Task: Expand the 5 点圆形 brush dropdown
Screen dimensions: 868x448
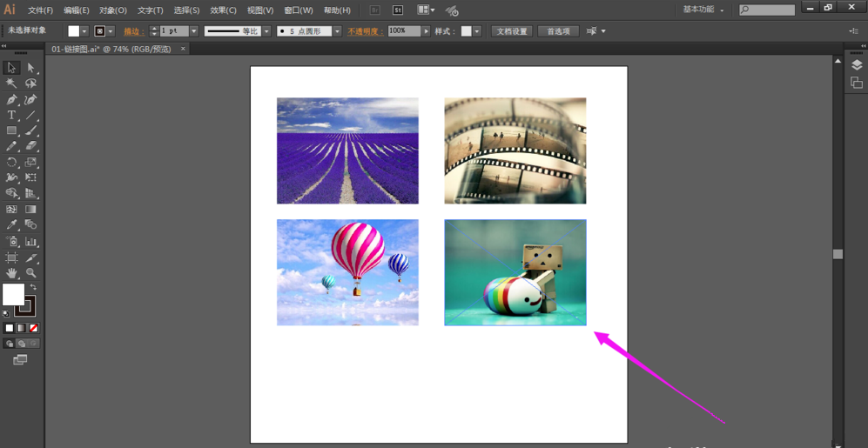Action: pyautogui.click(x=338, y=31)
